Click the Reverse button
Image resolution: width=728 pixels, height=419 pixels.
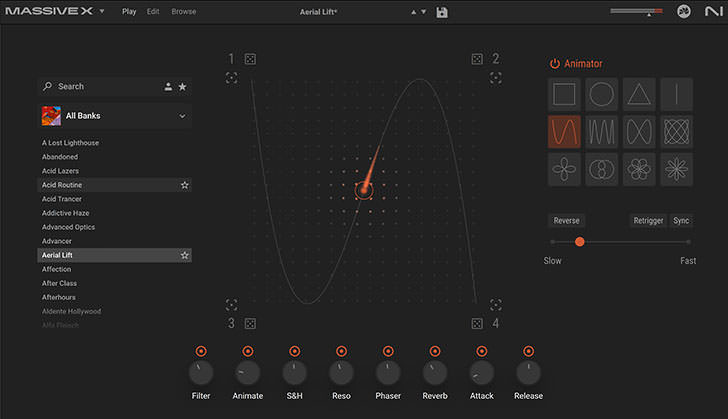(x=566, y=221)
